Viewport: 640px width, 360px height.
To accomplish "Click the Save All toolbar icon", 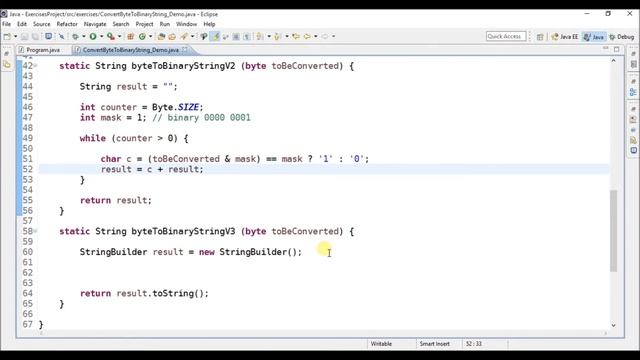I will click(x=36, y=36).
